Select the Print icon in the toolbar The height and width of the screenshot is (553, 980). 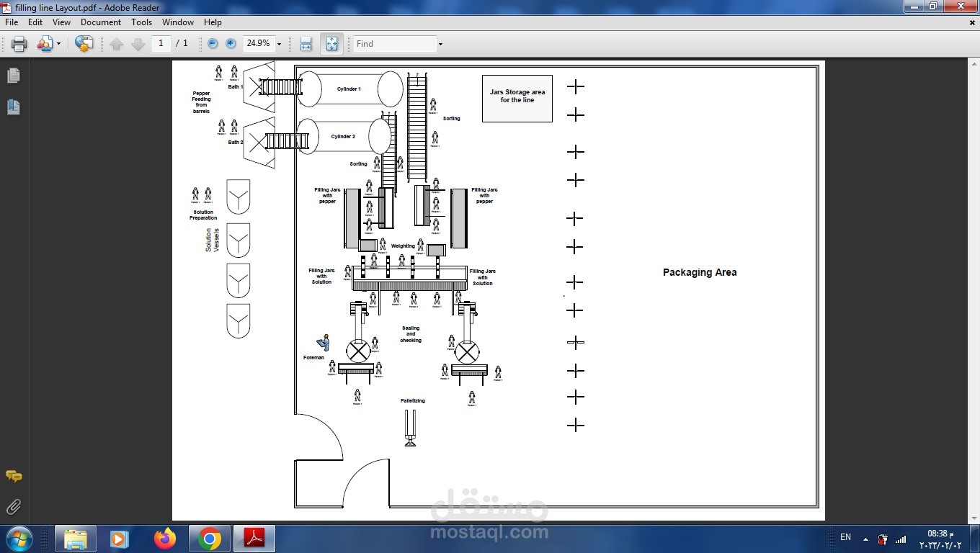18,43
